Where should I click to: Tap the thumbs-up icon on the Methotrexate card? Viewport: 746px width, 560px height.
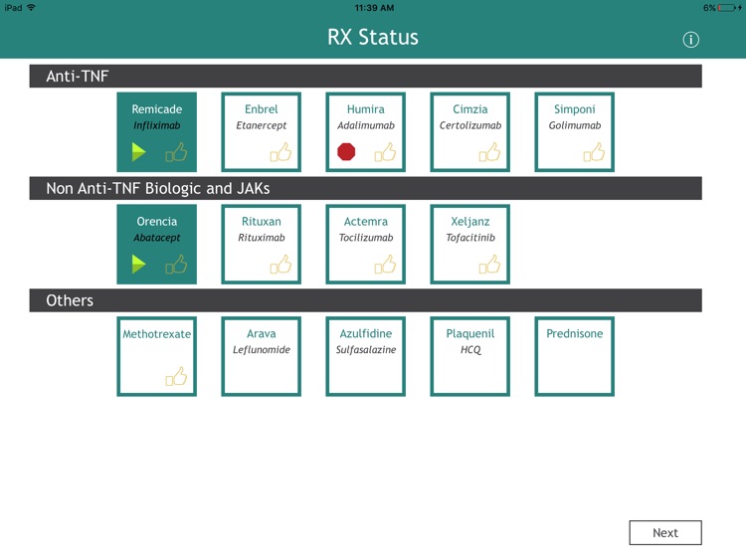coord(176,376)
